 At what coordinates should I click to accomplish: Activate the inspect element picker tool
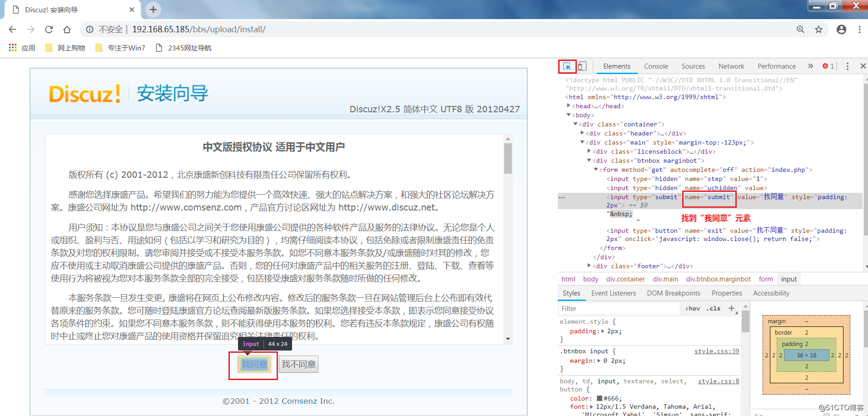(x=567, y=66)
